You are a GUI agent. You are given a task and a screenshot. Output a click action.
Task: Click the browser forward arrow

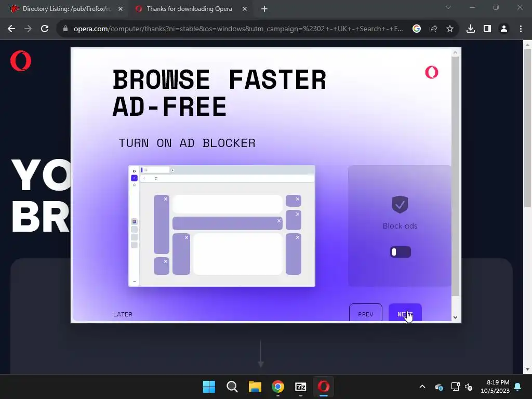click(28, 29)
